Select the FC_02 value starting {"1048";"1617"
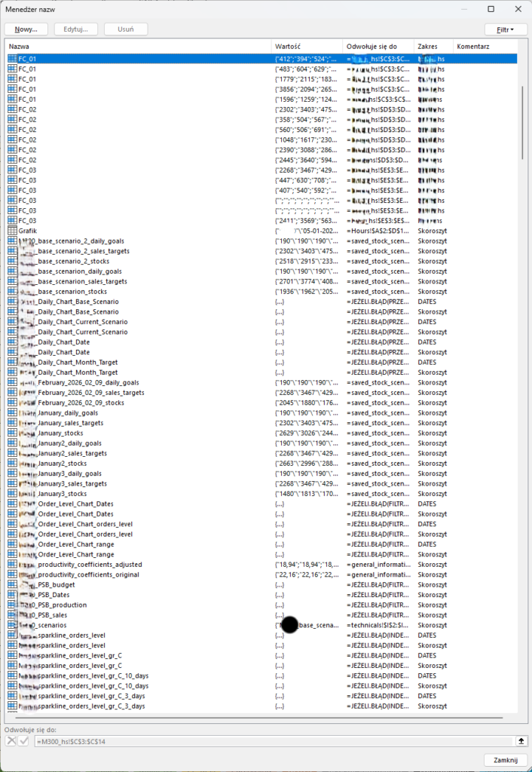This screenshot has width=532, height=772. tap(306, 139)
